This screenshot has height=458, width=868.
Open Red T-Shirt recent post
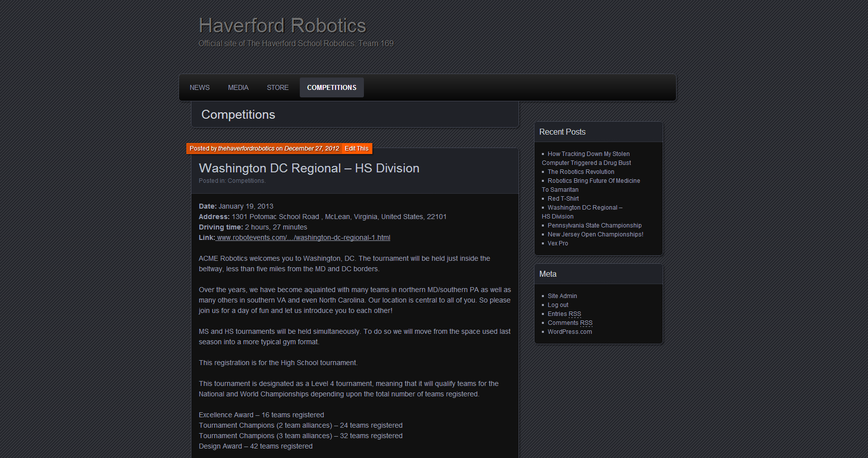(x=563, y=199)
